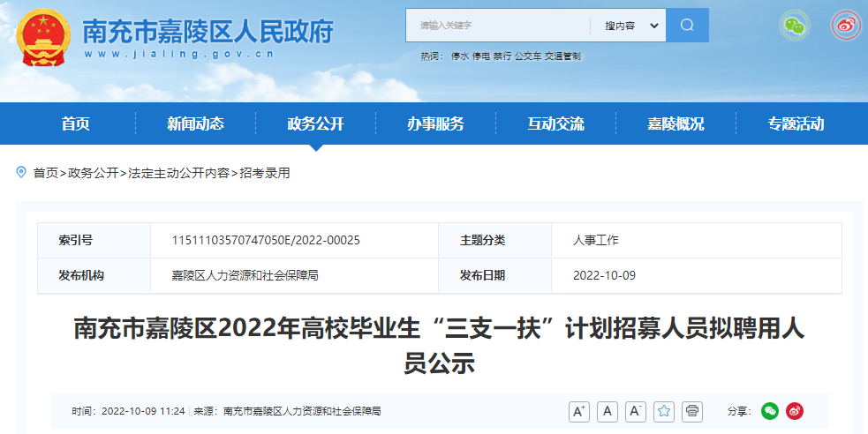Increase font size with A+ button
Image resolution: width=868 pixels, height=434 pixels.
579,411
